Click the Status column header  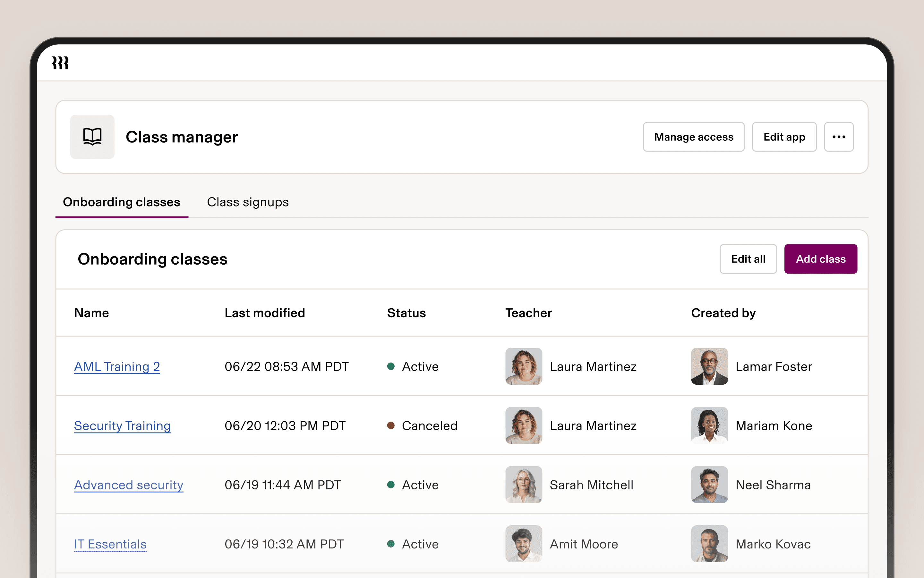coord(406,313)
